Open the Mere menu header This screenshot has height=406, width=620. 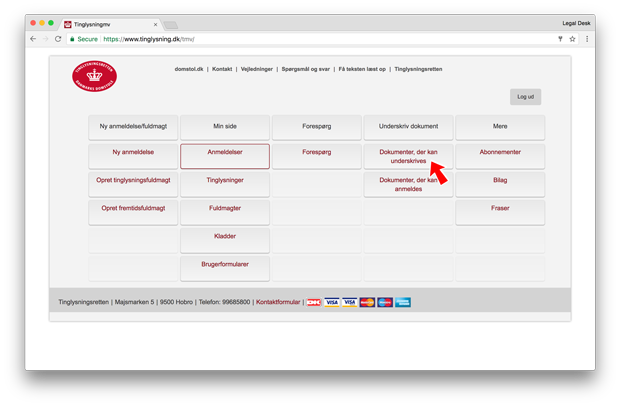(500, 127)
